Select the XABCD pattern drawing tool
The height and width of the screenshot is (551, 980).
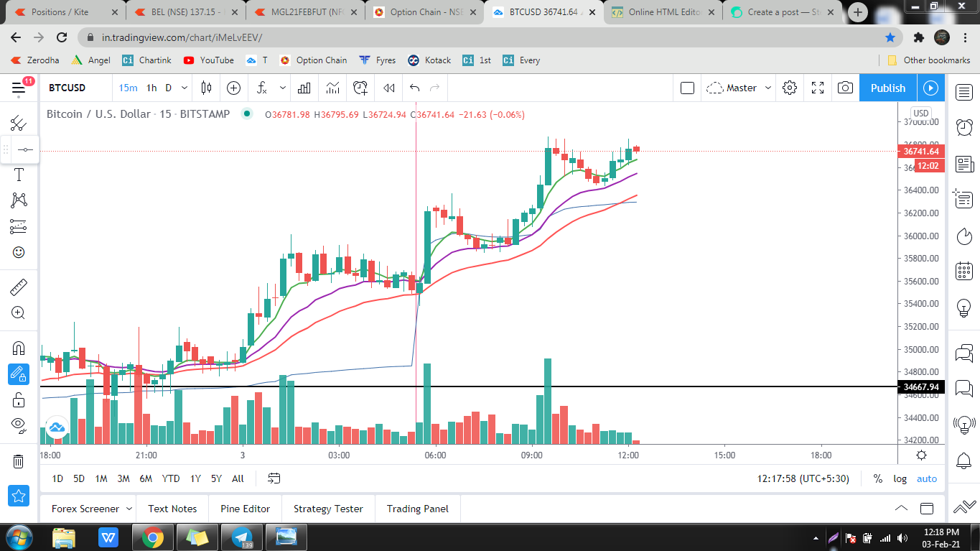[x=19, y=200]
